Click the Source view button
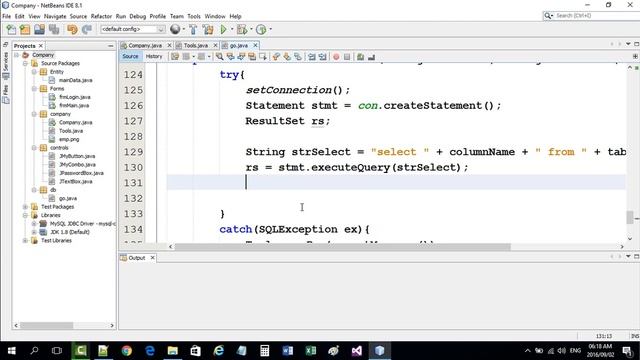640x360 pixels. (x=130, y=56)
